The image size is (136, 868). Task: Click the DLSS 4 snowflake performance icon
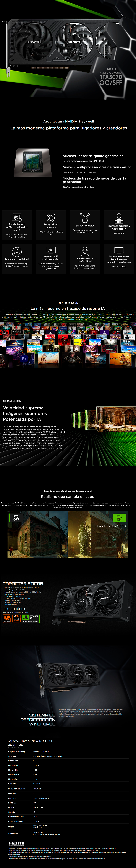[x=17, y=217]
